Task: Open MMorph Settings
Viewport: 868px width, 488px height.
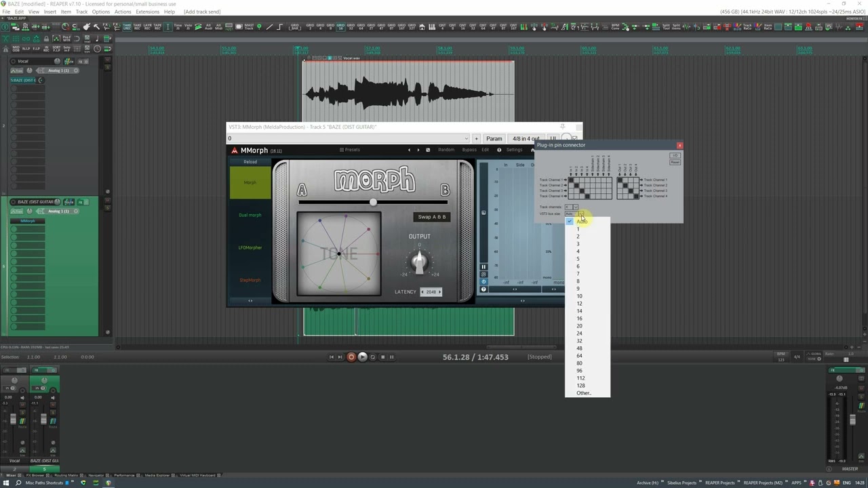Action: (514, 150)
